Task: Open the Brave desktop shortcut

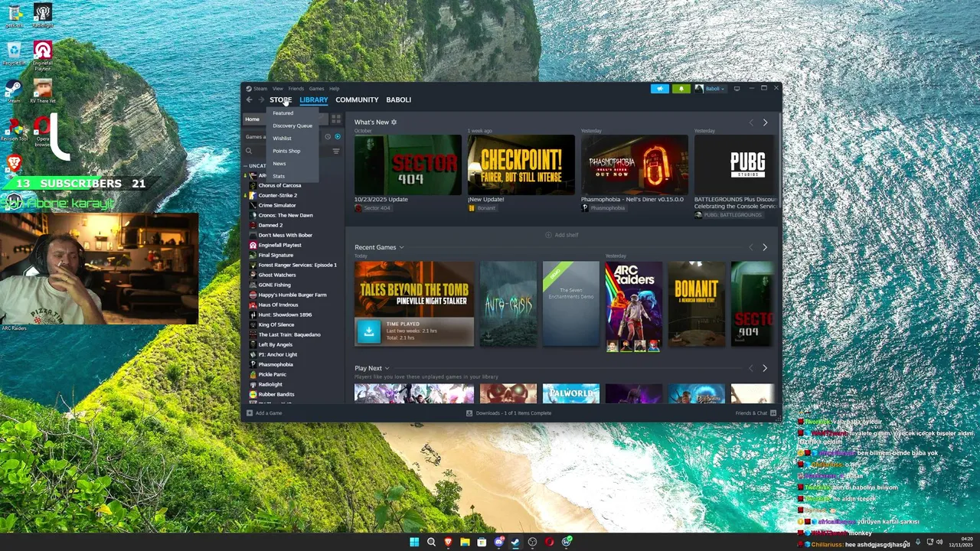Action: coord(14,165)
